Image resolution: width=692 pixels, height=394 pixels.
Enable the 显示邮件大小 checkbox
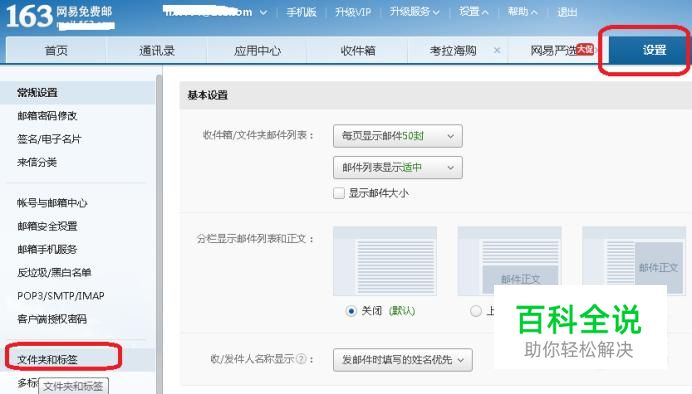click(x=339, y=193)
